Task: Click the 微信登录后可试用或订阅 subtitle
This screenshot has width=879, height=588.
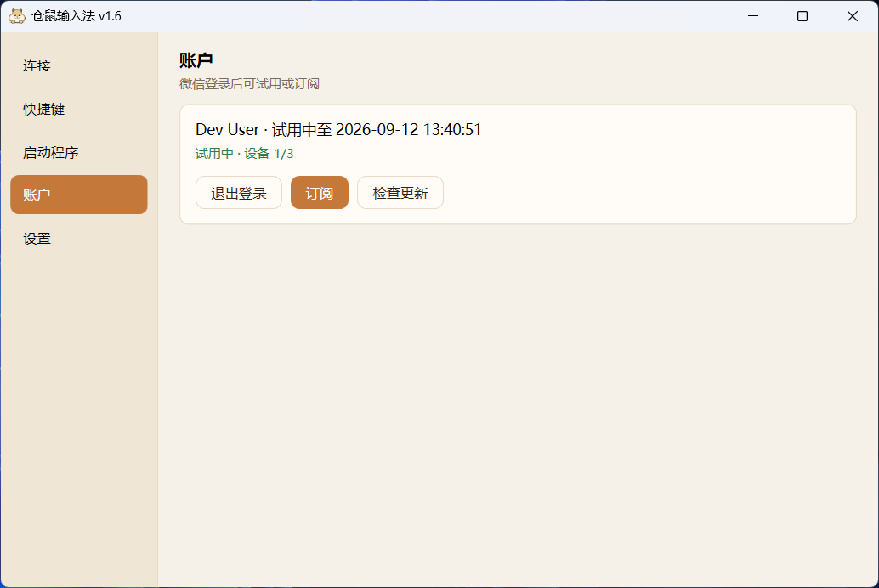Action: click(249, 84)
